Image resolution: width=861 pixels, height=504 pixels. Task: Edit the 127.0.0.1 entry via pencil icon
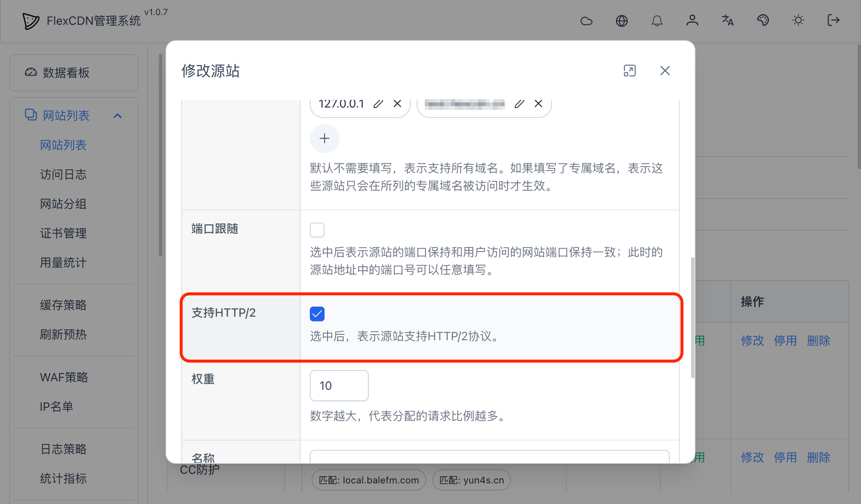tap(378, 104)
